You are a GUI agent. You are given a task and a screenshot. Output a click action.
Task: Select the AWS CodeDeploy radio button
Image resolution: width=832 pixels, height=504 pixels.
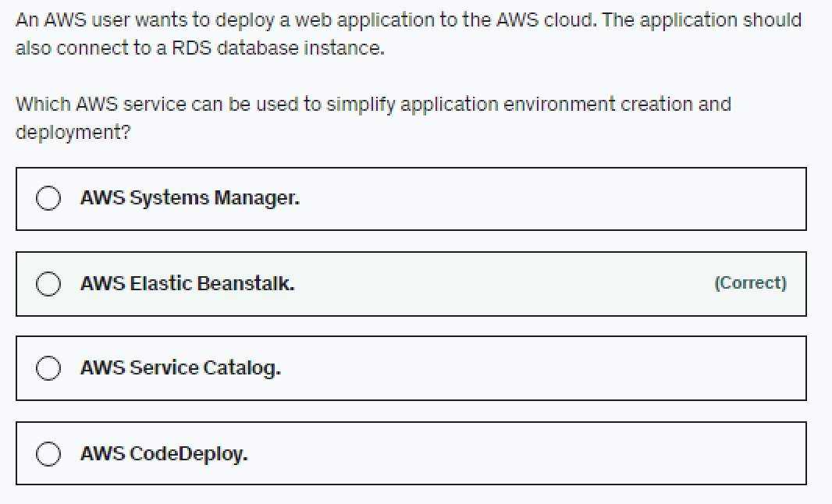click(x=48, y=454)
